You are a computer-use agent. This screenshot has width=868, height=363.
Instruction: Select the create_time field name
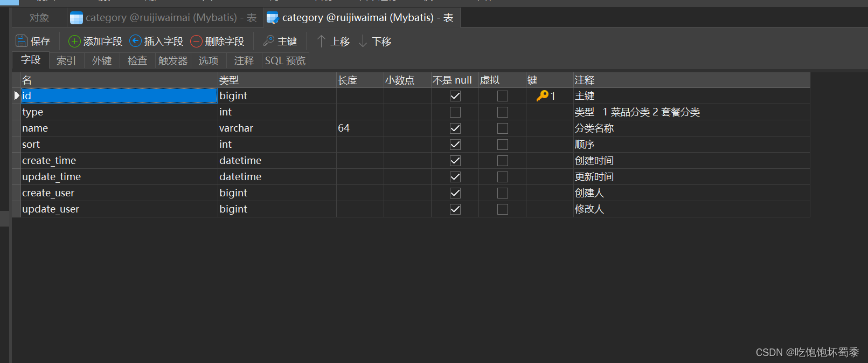pyautogui.click(x=119, y=161)
